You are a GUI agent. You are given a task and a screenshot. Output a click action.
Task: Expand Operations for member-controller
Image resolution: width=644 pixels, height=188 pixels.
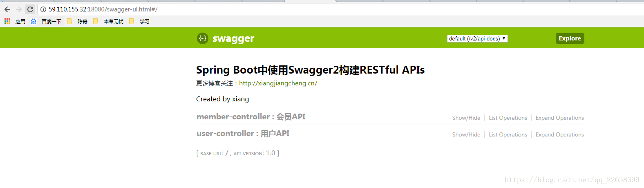(560, 118)
